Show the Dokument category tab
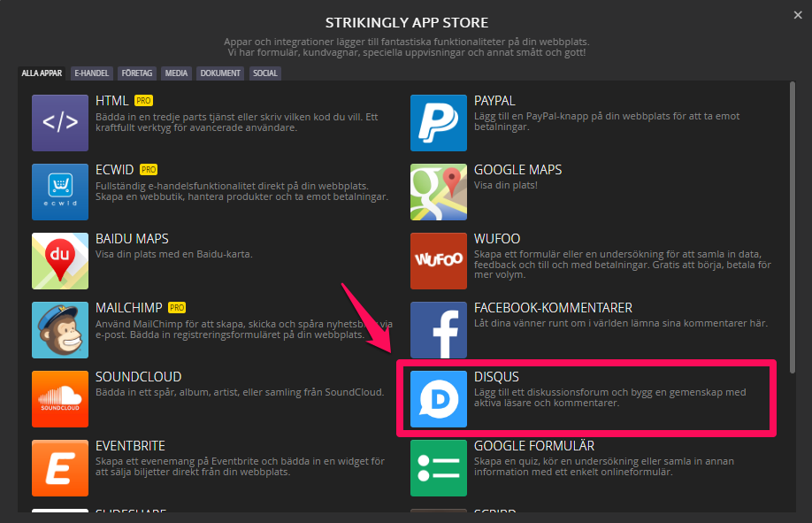The width and height of the screenshot is (812, 523). pyautogui.click(x=220, y=73)
